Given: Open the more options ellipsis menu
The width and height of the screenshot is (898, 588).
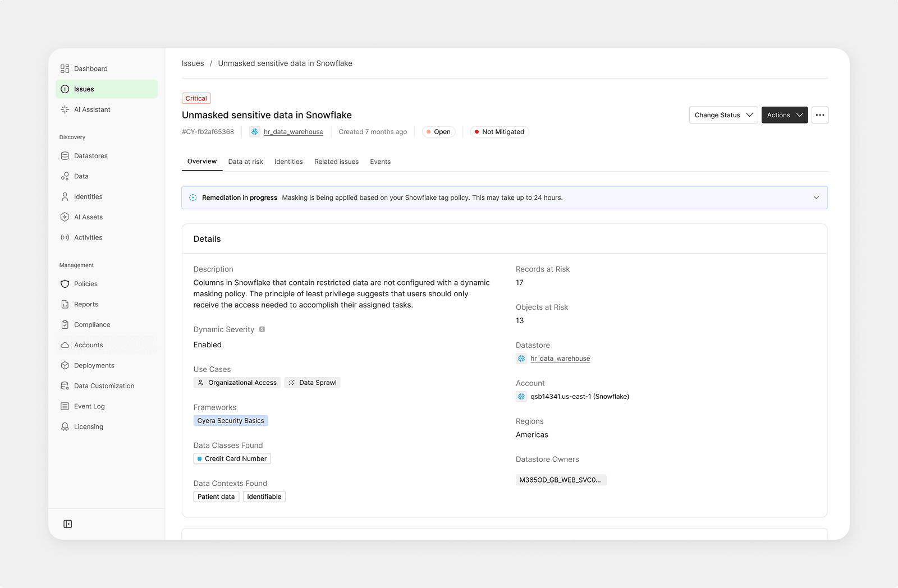Looking at the screenshot, I should point(820,115).
